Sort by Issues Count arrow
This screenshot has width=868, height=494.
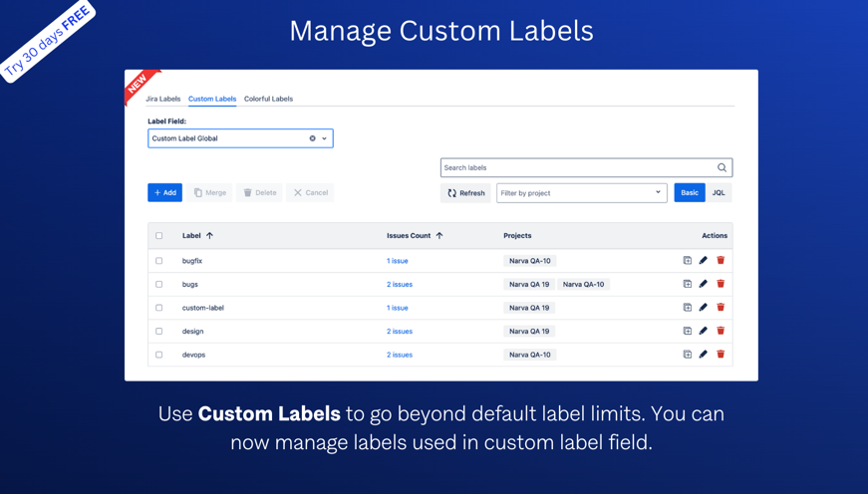[x=439, y=236]
